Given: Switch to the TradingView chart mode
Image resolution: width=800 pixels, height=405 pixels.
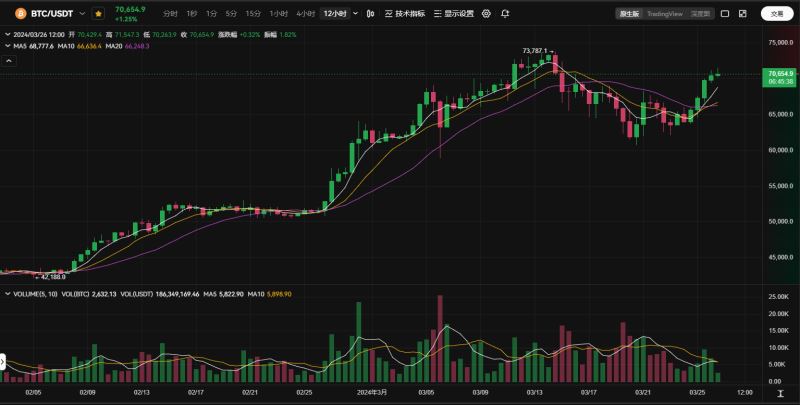Looking at the screenshot, I should (x=665, y=14).
